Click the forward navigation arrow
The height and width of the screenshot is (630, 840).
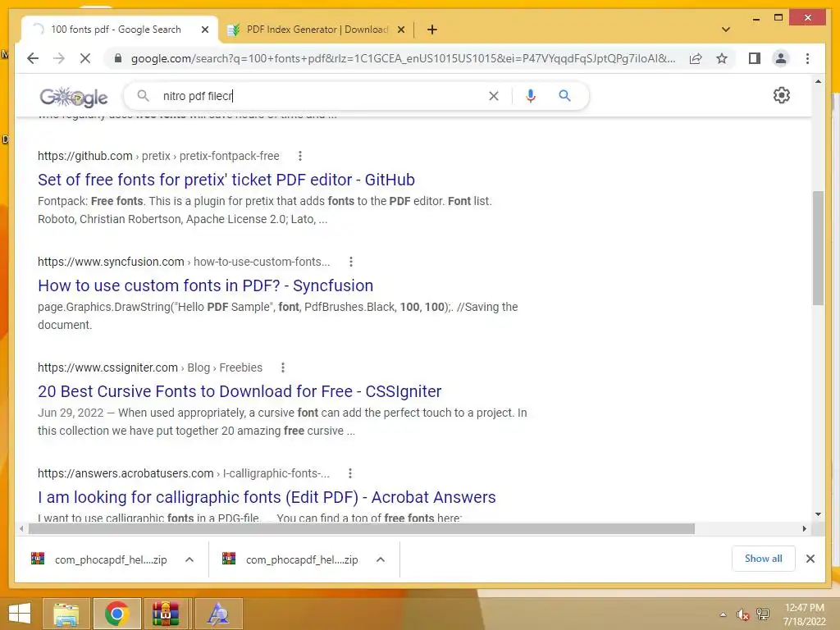point(59,58)
